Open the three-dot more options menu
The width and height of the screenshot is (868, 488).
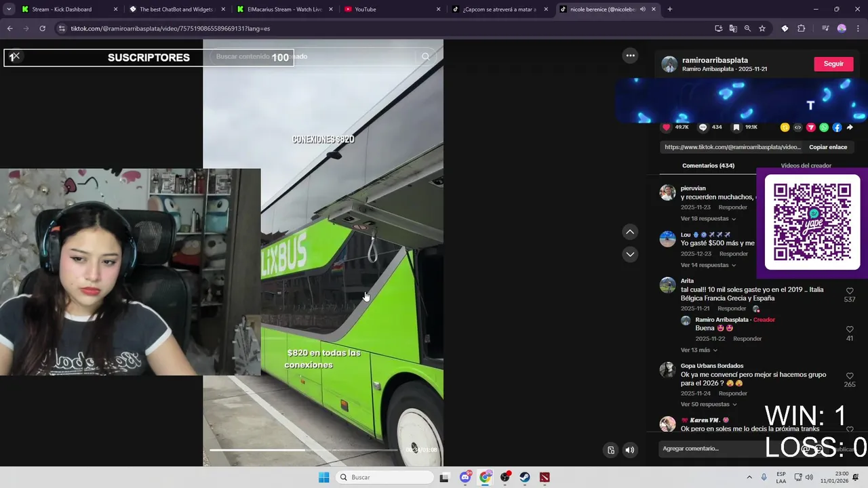[x=630, y=56]
